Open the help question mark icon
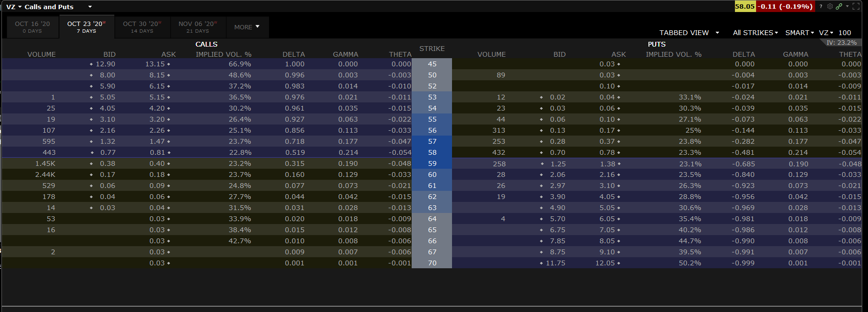The width and height of the screenshot is (868, 312). pyautogui.click(x=821, y=6)
